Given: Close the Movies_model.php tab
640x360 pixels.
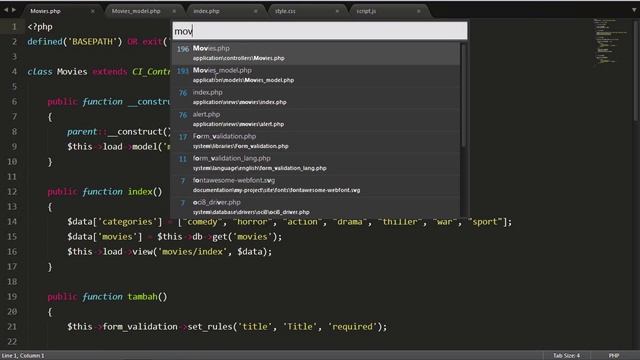Looking at the screenshot, I should coord(174,11).
